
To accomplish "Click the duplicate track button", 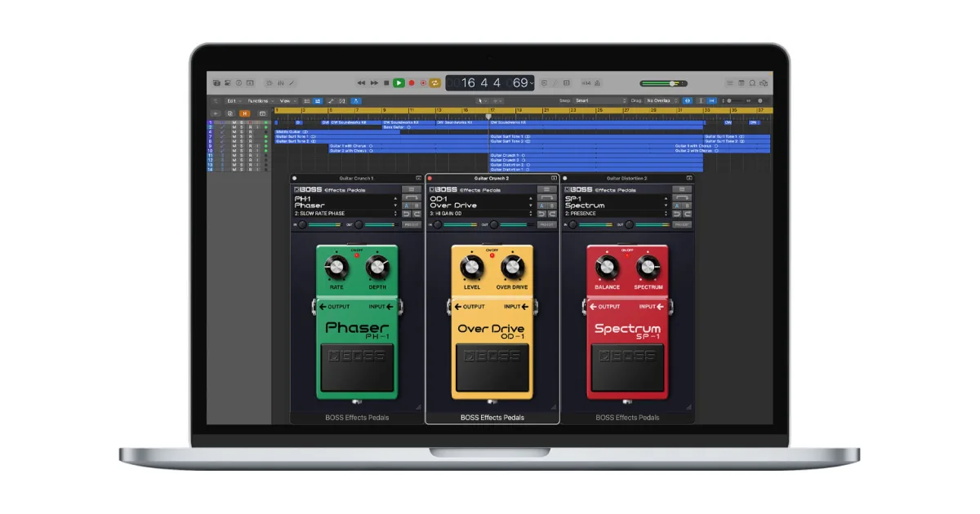I will [229, 113].
